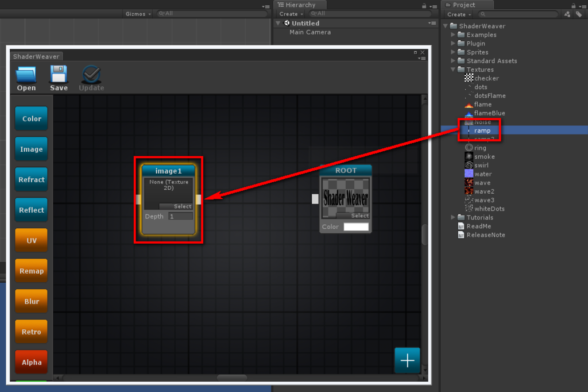Add an Image node from the sidebar

click(x=32, y=149)
